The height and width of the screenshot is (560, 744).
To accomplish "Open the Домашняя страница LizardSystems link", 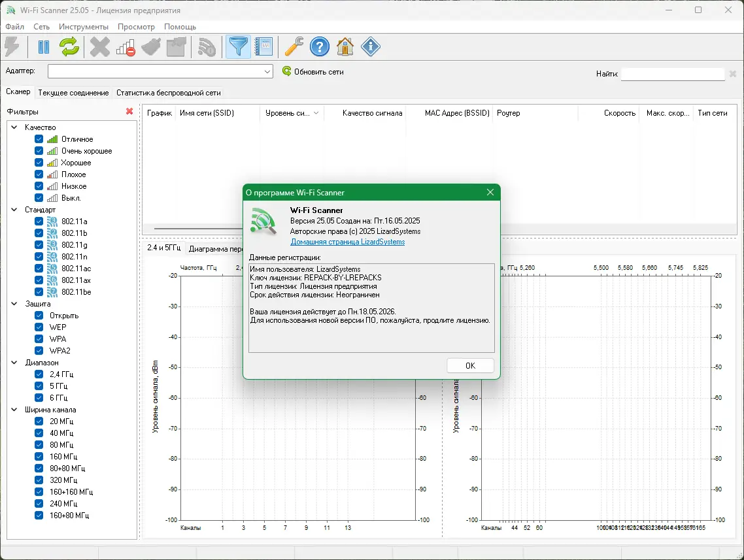I will click(x=347, y=242).
